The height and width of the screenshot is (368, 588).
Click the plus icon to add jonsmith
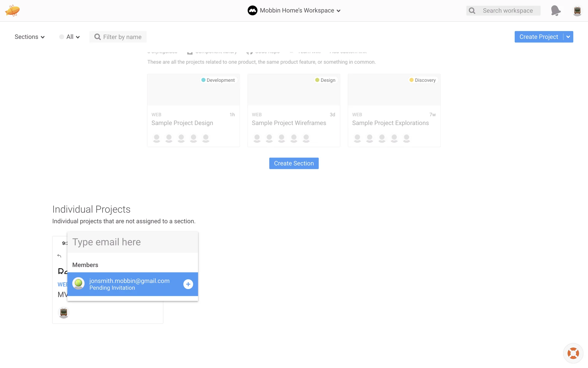(188, 284)
